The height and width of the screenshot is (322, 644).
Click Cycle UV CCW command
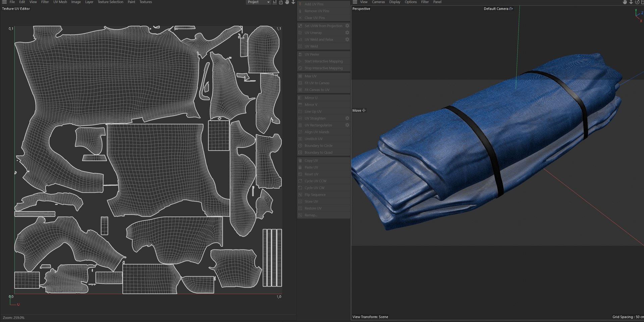[x=324, y=181]
